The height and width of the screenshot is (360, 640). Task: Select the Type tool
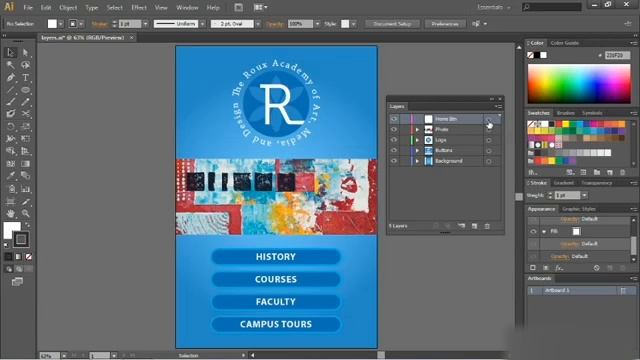(x=25, y=77)
